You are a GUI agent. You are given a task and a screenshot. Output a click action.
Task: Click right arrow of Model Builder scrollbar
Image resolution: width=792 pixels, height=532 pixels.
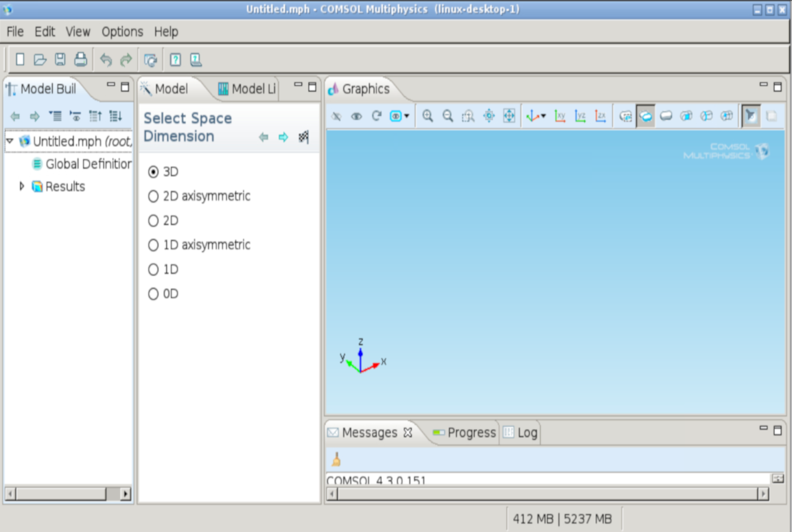pos(126,494)
